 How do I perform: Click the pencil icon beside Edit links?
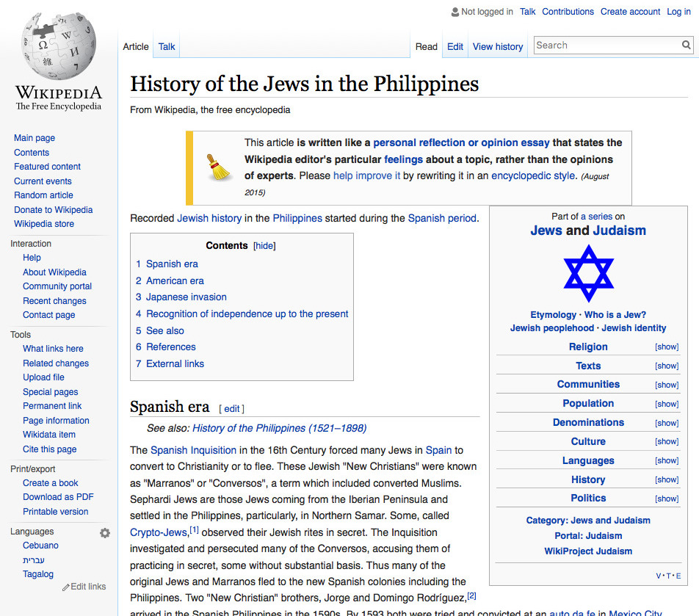point(65,586)
